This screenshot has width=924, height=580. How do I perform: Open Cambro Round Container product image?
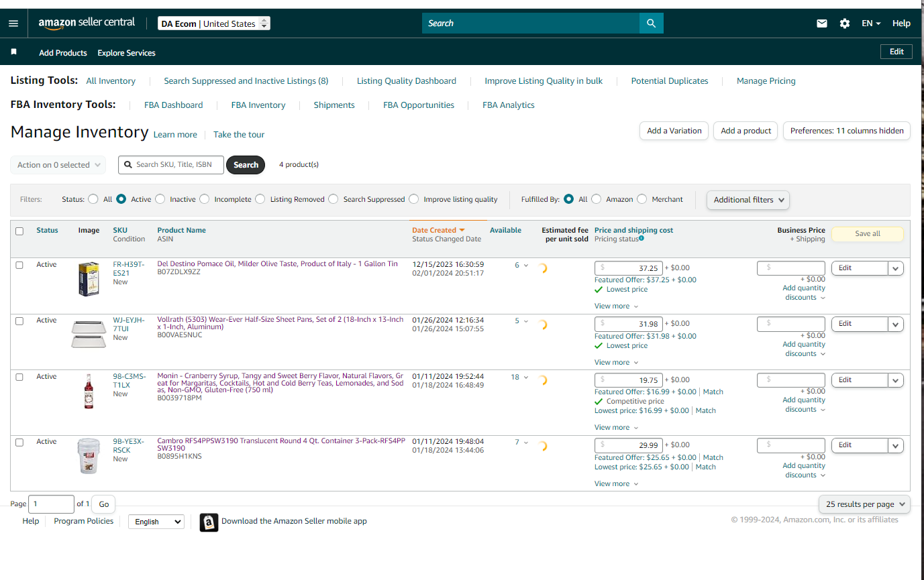pos(89,456)
